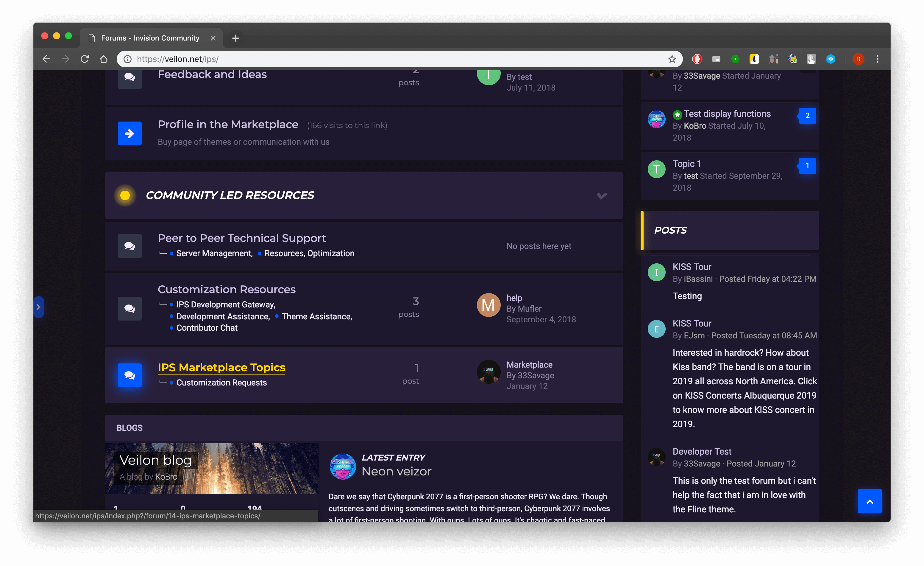Click the blue scroll-to-top arrow button
Image resolution: width=924 pixels, height=566 pixels.
click(869, 501)
